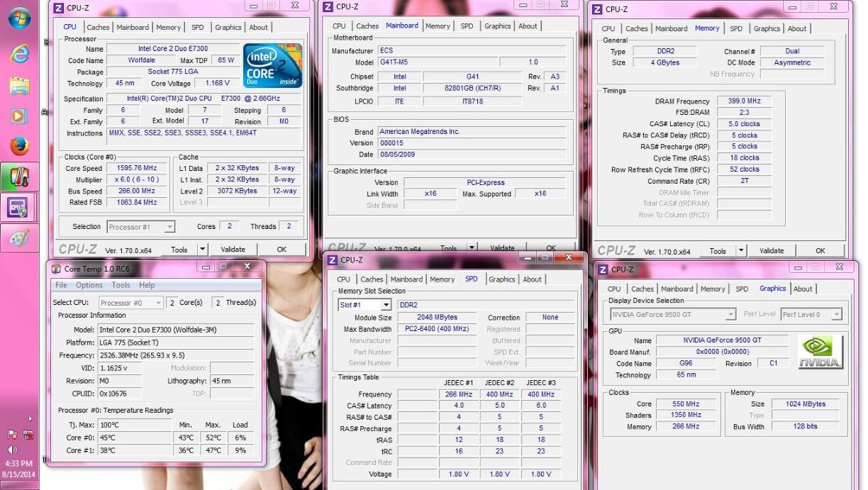Click the BIOS Brand American Megatrends Inc.
868x490 pixels.
472,132
